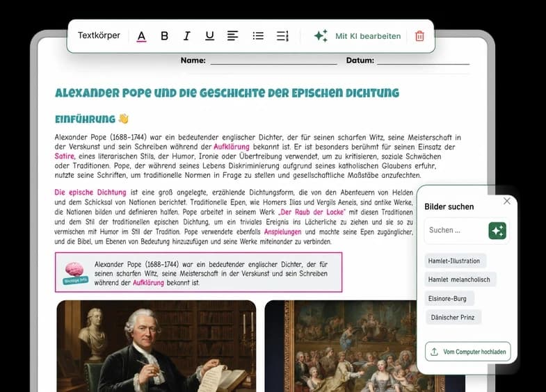Choose the Dänischer Prinz suggestion
Viewport: 546px width, 392px height.
[452, 317]
